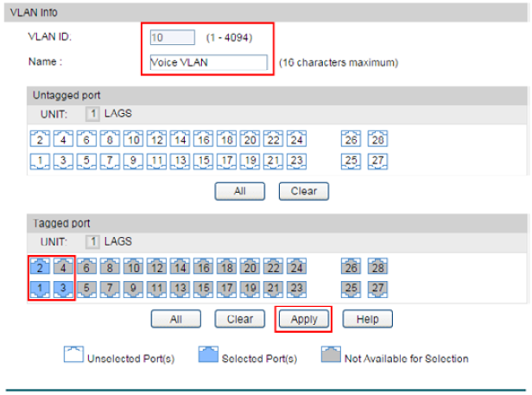Viewport: 532px width, 395px height.
Task: Select UNIT 1 in Untagged port section
Action: click(x=92, y=114)
